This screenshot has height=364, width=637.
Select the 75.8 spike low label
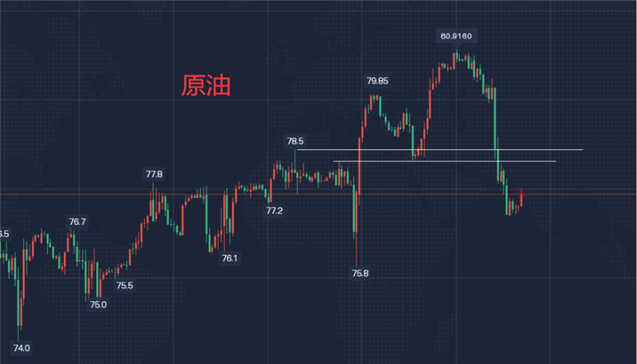(x=360, y=273)
